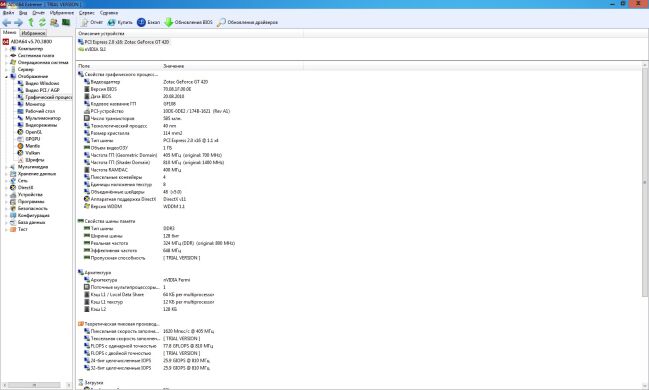This screenshot has height=390, width=649.
Task: Click the GPGPU icon in tree
Action: tap(20, 139)
